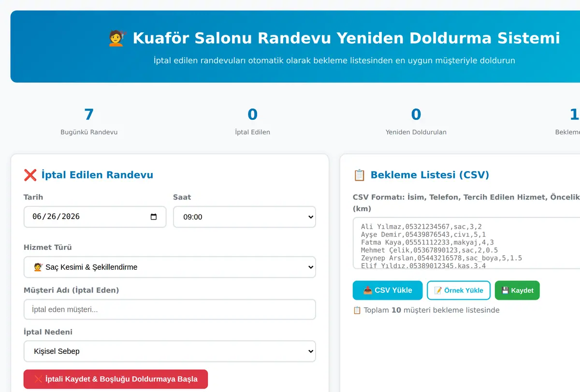Click the Müşteri Adı (İptal Eden) label
The width and height of the screenshot is (580, 392).
coord(71,290)
